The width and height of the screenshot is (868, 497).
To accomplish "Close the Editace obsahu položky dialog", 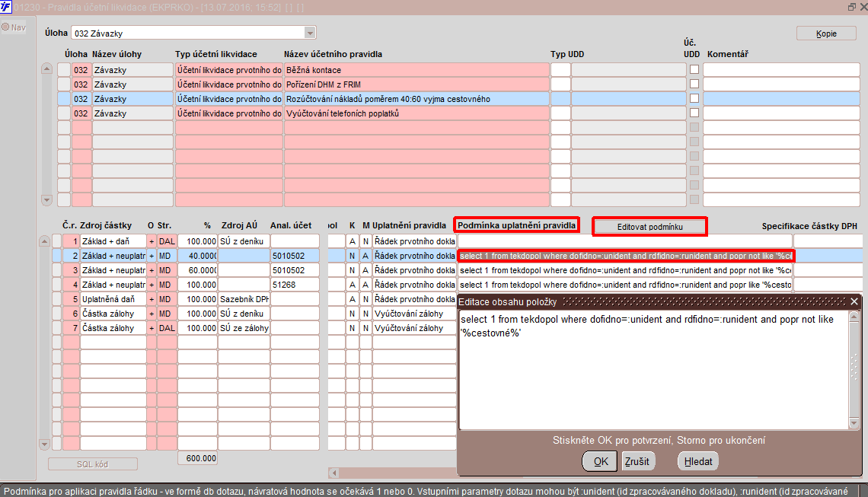I will [854, 301].
